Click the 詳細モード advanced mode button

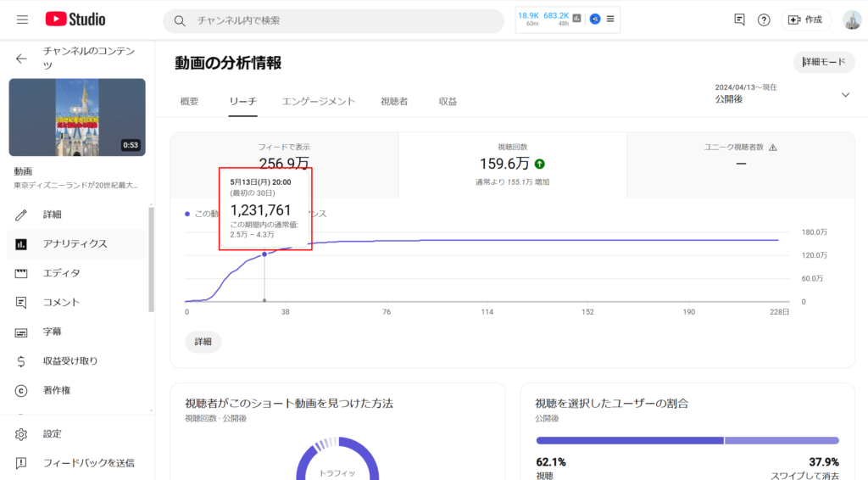coord(824,63)
